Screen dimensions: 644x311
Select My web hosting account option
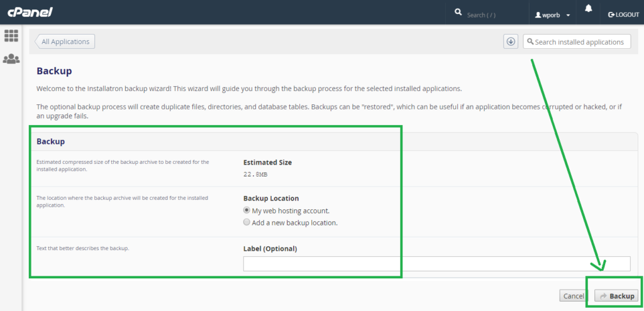(x=247, y=210)
